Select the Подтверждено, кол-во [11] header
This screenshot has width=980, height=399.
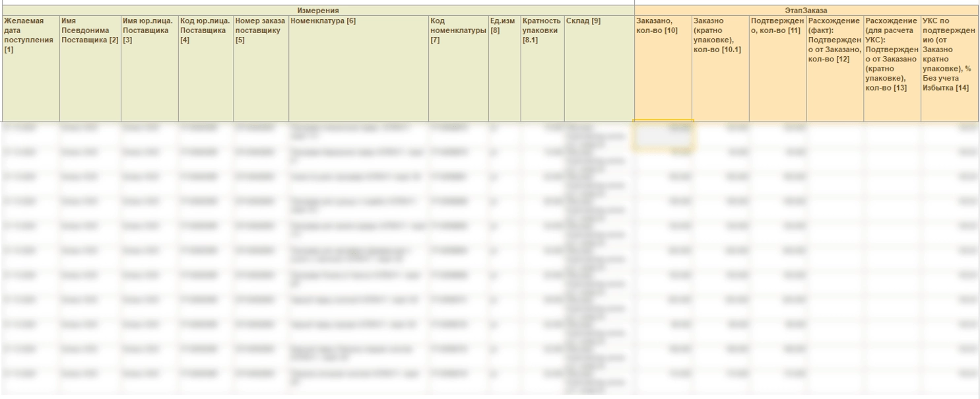777,26
